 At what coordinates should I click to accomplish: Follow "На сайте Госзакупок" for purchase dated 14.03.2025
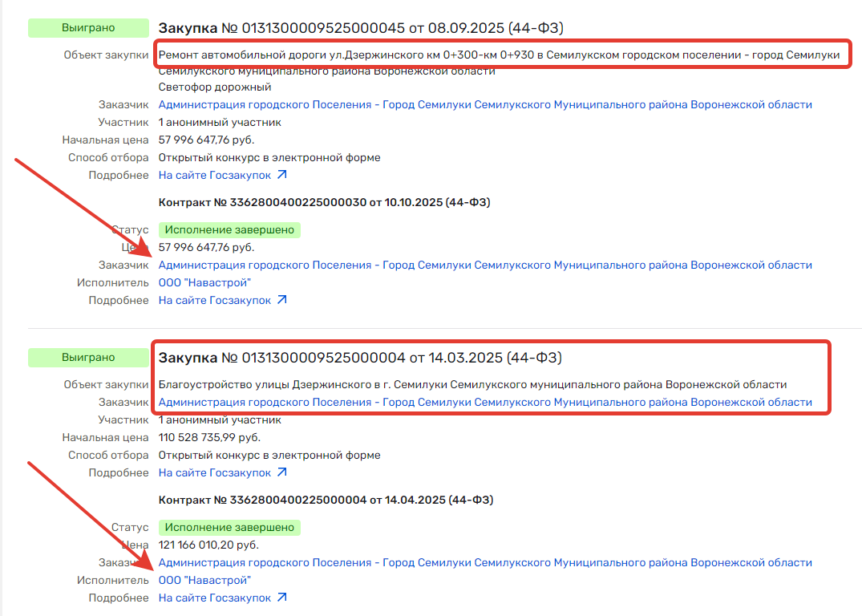pyautogui.click(x=215, y=472)
